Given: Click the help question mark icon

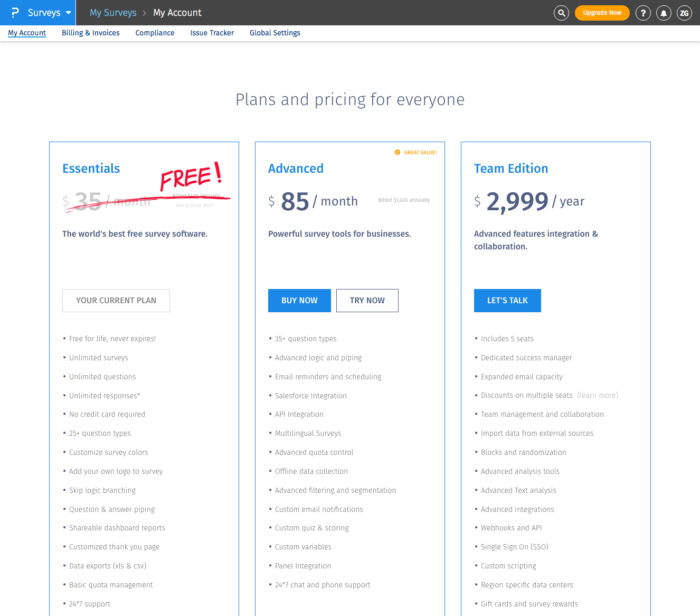Looking at the screenshot, I should click(643, 13).
